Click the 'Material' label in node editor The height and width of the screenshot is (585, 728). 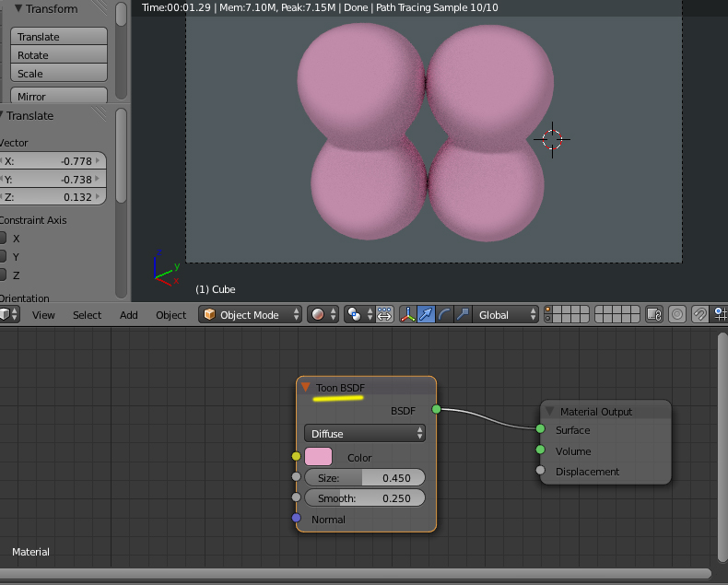(30, 552)
